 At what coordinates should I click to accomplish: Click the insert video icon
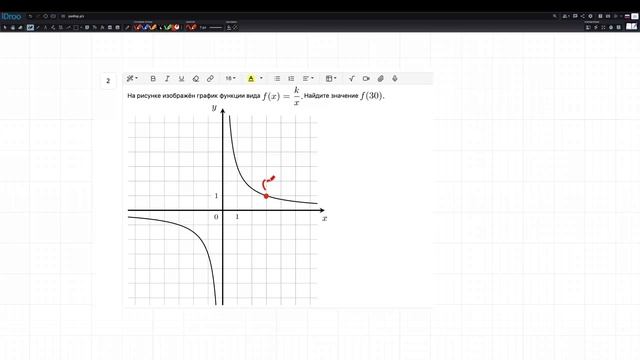(x=366, y=78)
